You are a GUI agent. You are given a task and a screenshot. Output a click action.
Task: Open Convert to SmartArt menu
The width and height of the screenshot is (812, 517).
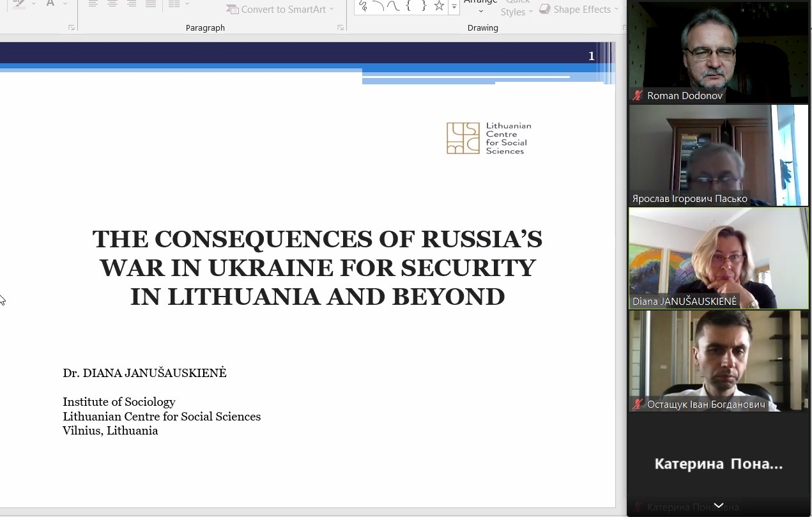tap(280, 10)
